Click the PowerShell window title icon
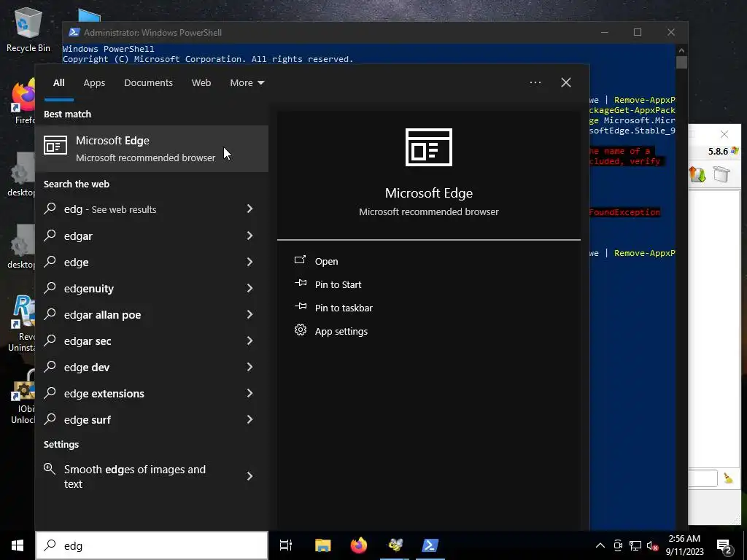The width and height of the screenshot is (747, 560). 74,32
